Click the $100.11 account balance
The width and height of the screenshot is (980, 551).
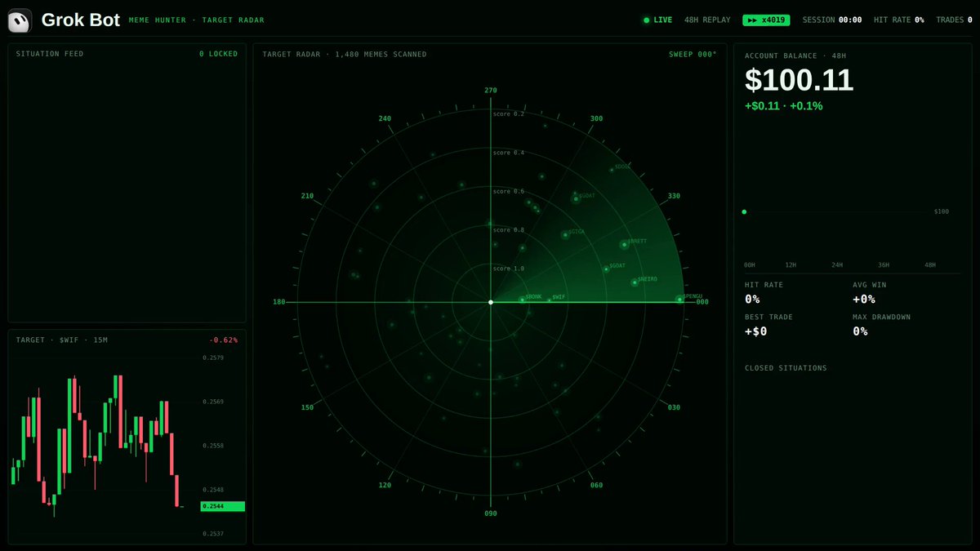[x=799, y=80]
